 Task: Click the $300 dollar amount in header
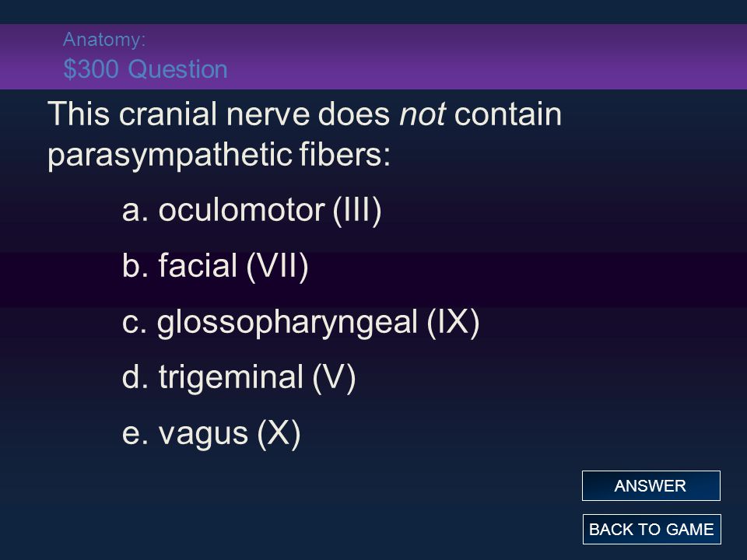[x=91, y=69]
